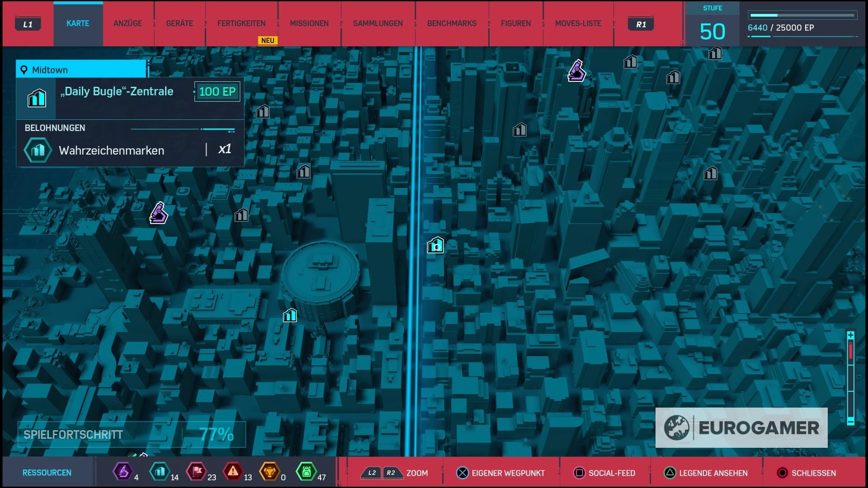Click the Daily Bugle landmark icon in info panel

pos(37,98)
